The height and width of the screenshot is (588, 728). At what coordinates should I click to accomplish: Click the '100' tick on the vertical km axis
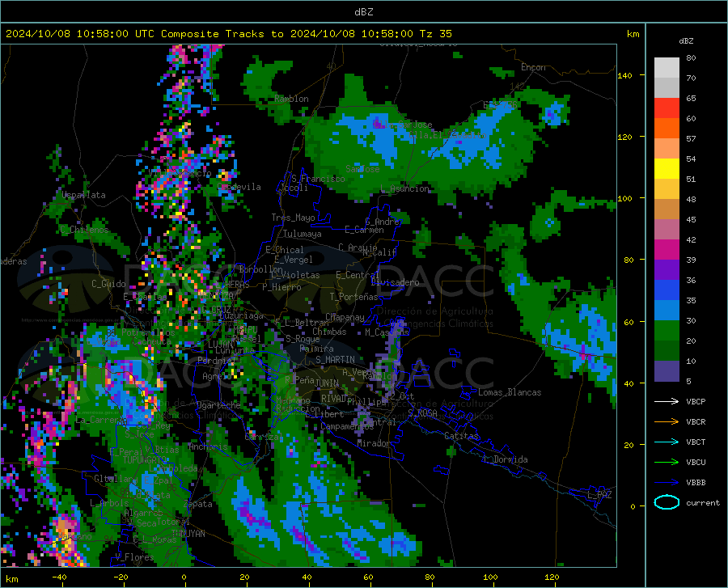(x=624, y=198)
